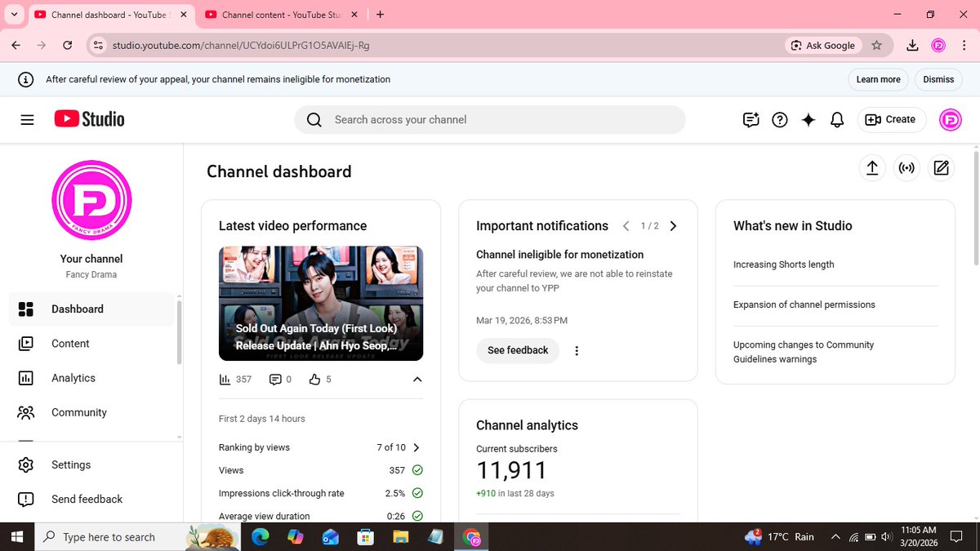Open Fancy Drama channel logo in sidebar
980x551 pixels.
click(91, 200)
